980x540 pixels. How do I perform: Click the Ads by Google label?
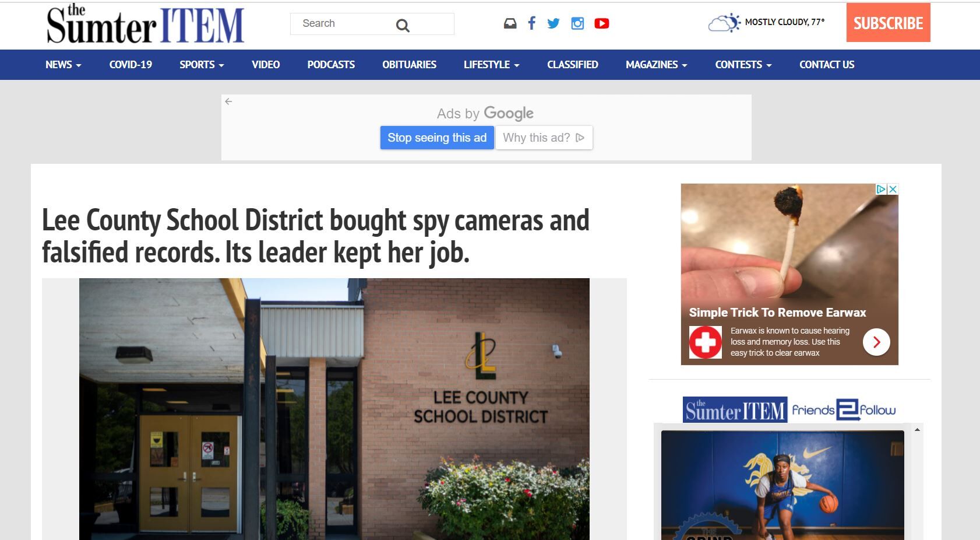[485, 113]
